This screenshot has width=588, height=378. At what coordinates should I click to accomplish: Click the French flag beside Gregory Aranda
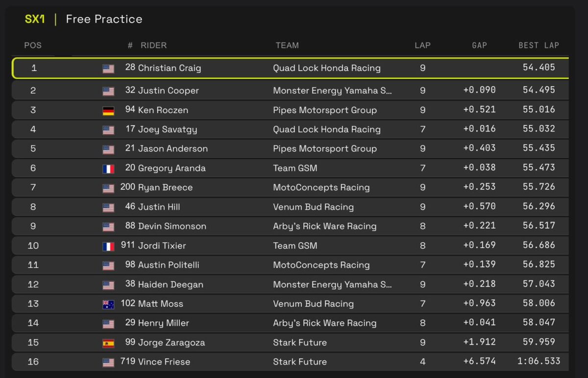click(108, 169)
